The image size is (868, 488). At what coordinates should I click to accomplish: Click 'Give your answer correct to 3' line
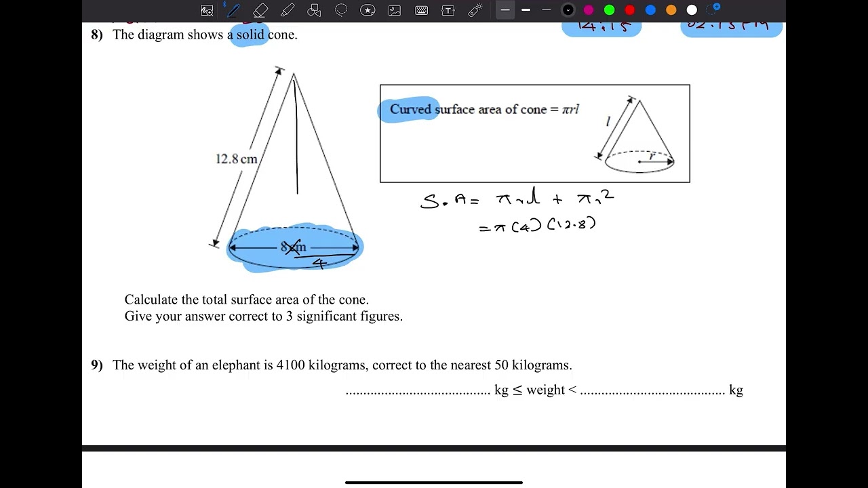click(x=264, y=317)
